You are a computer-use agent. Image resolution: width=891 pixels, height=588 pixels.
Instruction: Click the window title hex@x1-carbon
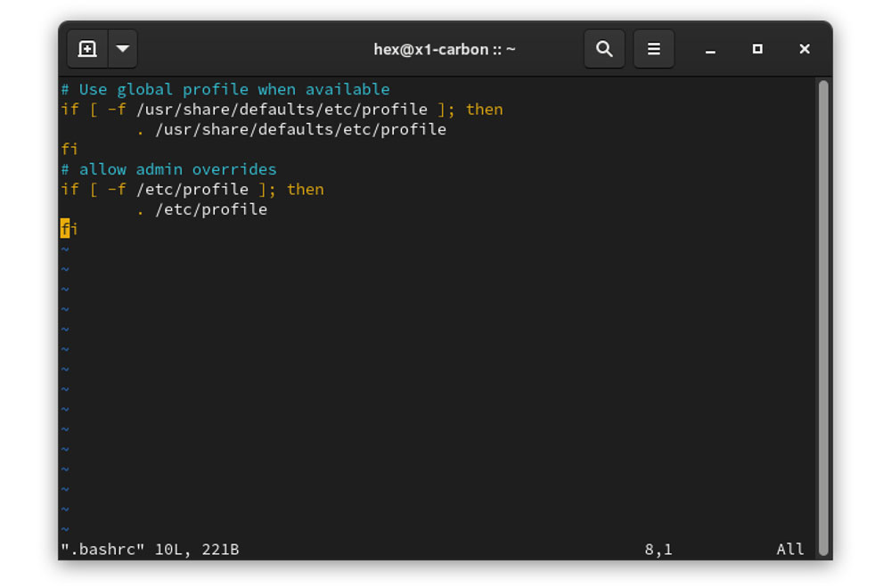(444, 49)
